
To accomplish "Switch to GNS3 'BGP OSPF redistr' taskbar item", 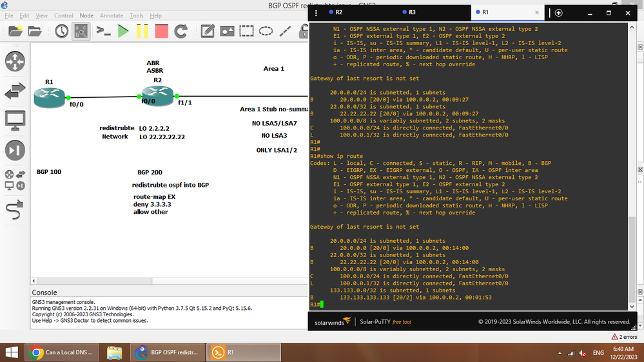I will tap(167, 352).
